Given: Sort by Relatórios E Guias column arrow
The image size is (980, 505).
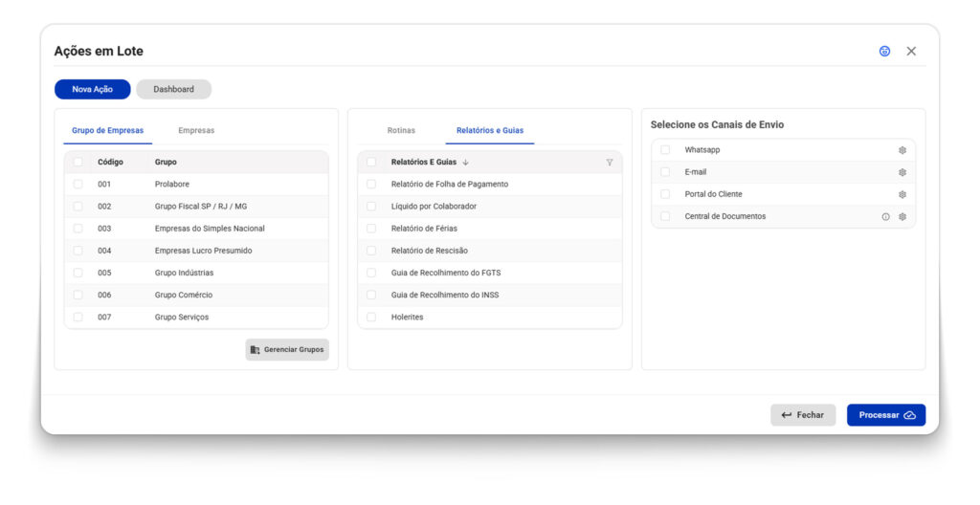Looking at the screenshot, I should point(466,163).
